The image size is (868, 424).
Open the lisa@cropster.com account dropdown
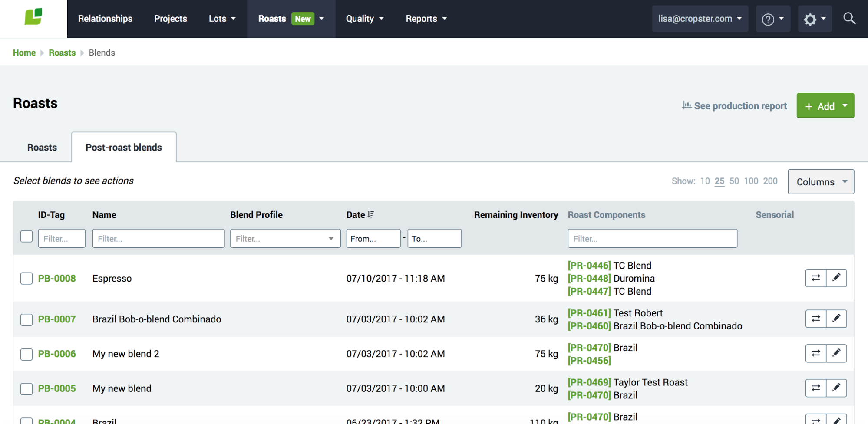[x=700, y=19]
